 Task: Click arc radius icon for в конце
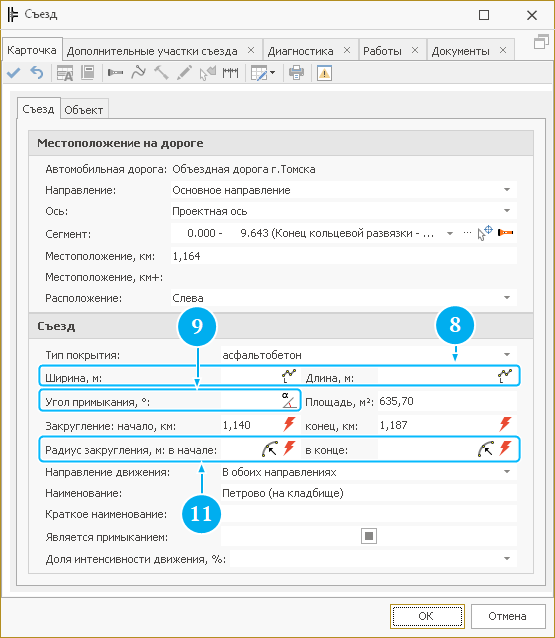486,449
